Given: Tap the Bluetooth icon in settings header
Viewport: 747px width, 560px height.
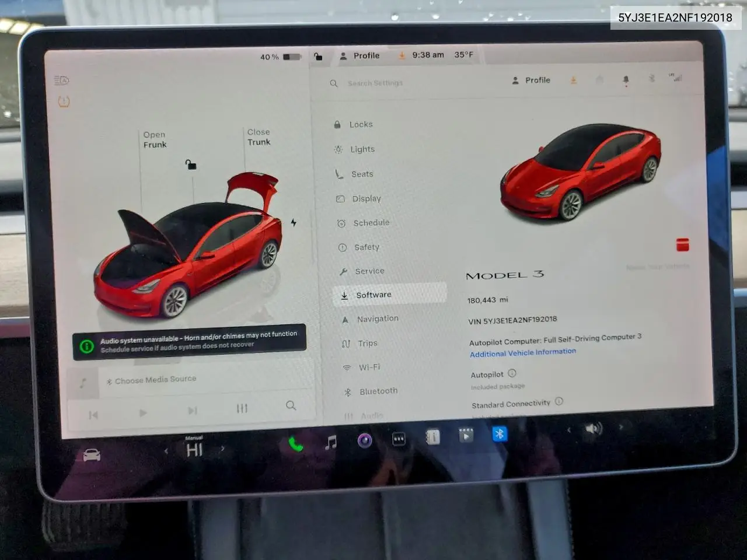Looking at the screenshot, I should point(652,78).
